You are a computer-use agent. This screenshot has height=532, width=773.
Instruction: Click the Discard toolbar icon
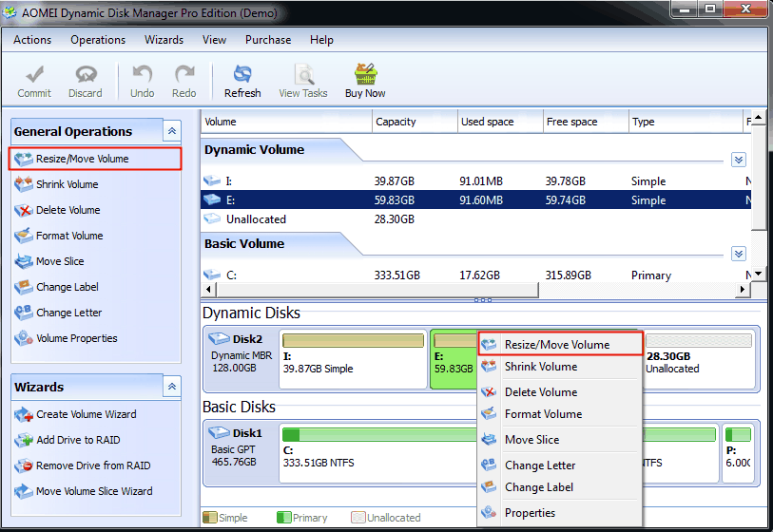pyautogui.click(x=86, y=74)
